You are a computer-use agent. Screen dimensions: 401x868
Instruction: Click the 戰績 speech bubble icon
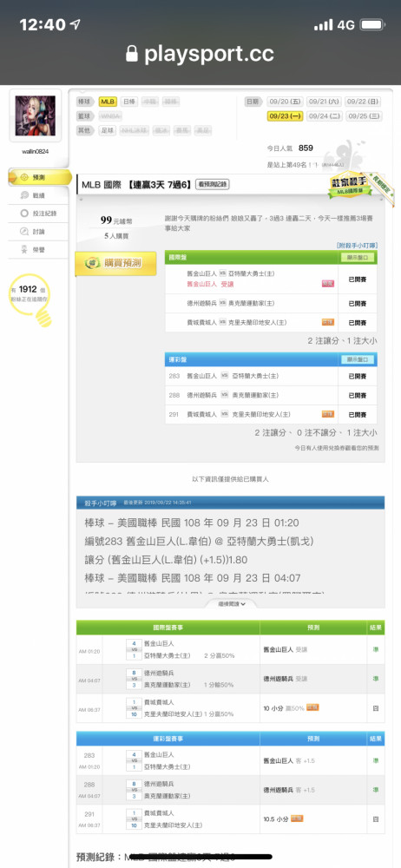[x=23, y=194]
